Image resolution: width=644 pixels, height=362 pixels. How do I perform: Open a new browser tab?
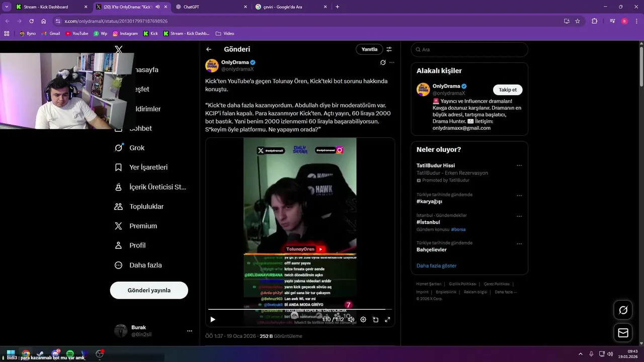click(x=337, y=7)
